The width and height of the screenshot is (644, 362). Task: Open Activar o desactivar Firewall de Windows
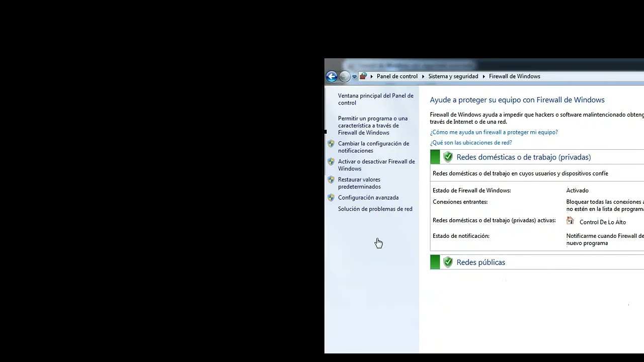point(376,165)
